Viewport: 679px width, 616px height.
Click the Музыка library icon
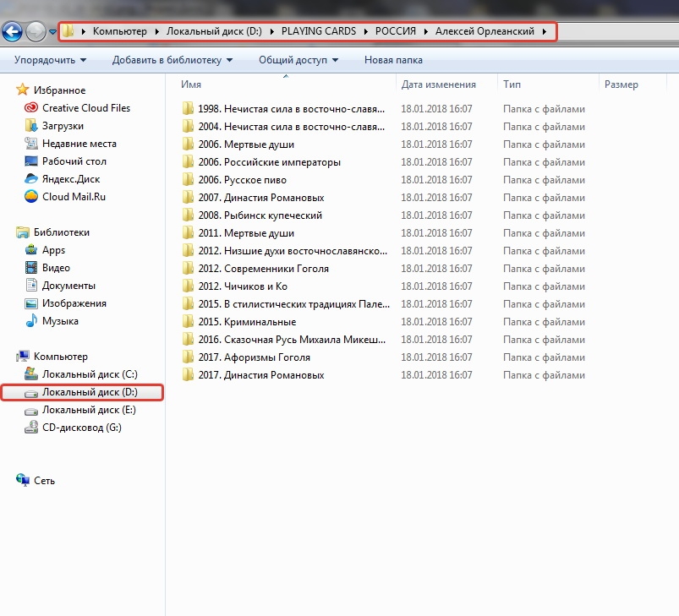(31, 321)
